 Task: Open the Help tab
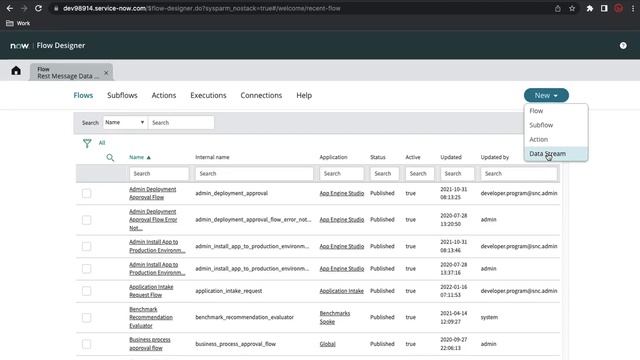(x=304, y=95)
